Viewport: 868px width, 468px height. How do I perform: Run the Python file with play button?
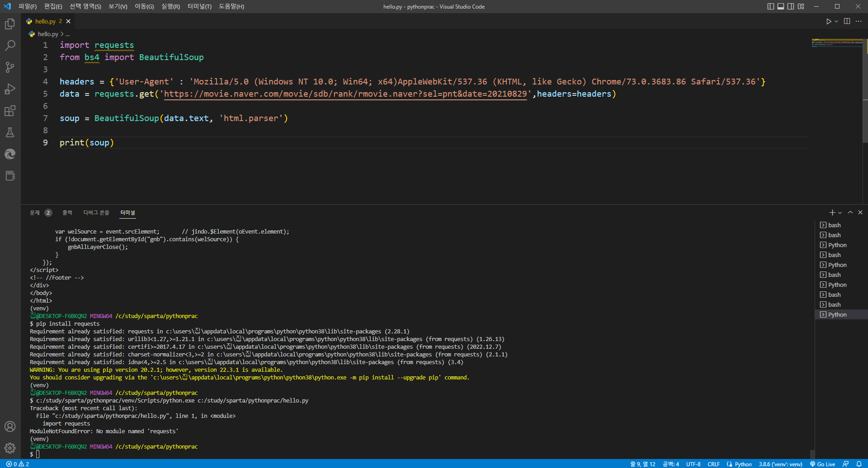coord(828,21)
